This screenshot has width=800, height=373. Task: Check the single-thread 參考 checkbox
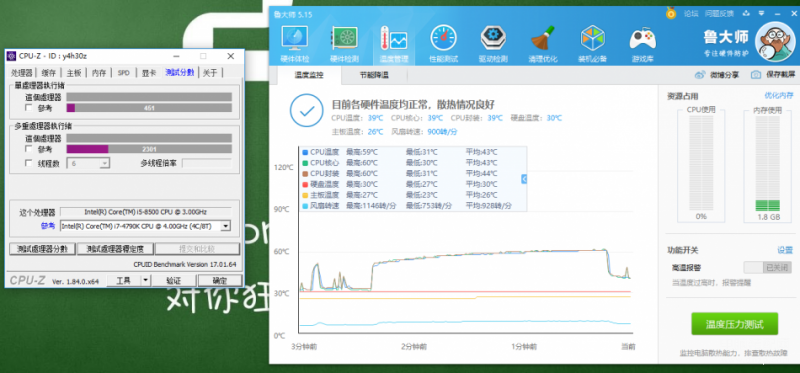point(29,108)
